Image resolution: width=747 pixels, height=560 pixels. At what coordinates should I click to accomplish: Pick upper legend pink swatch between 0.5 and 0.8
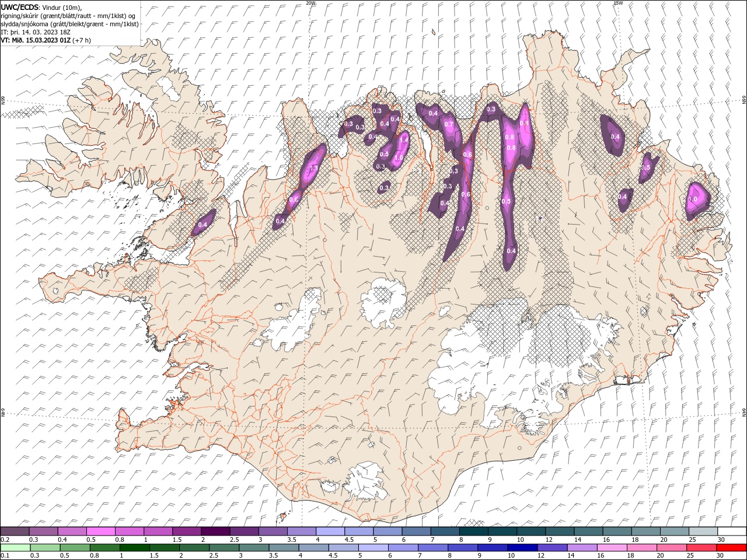point(101,531)
